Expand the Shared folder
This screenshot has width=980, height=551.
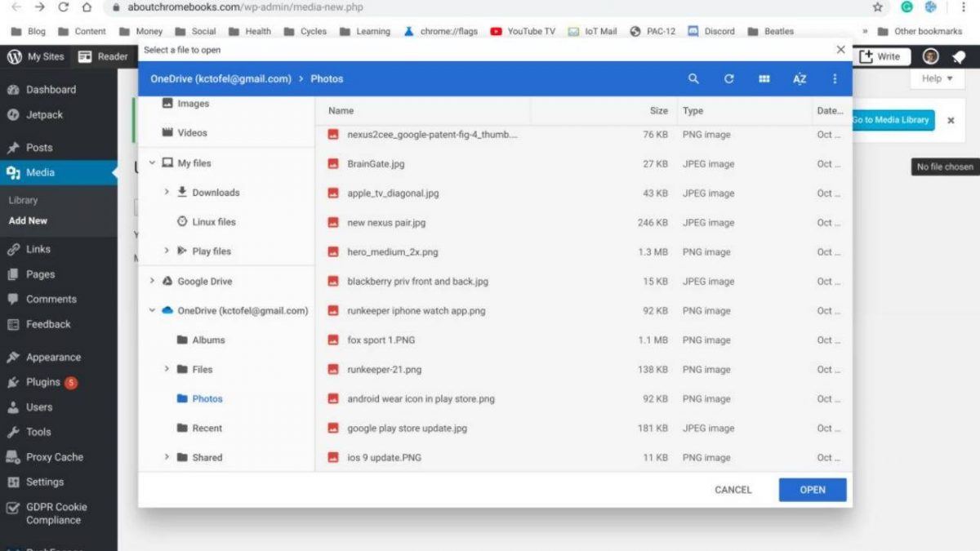tap(167, 458)
